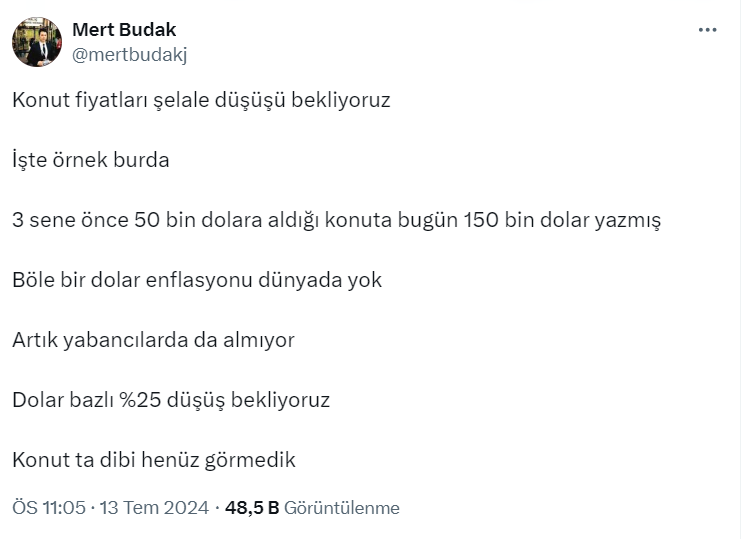Open the three-dot more options menu
Screen dimensions: 741x539
click(x=708, y=30)
